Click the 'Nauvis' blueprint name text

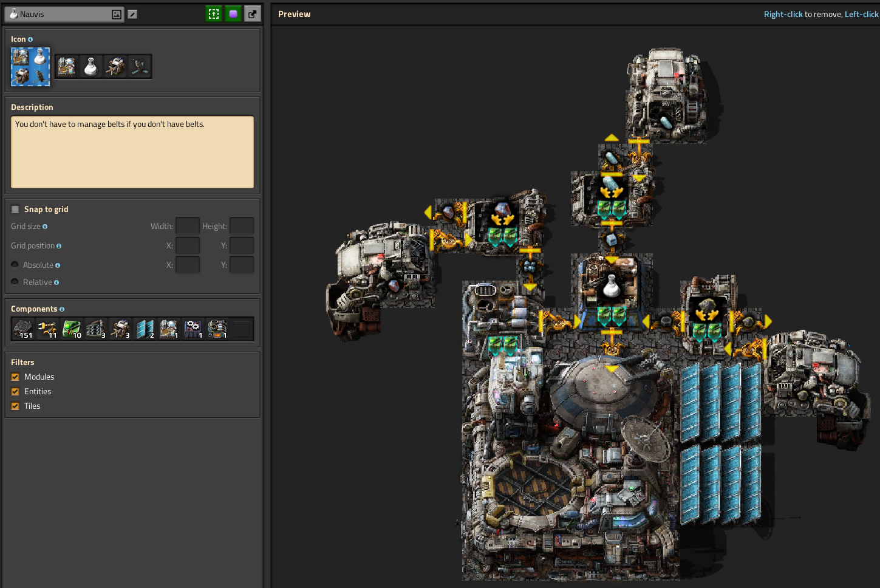32,14
